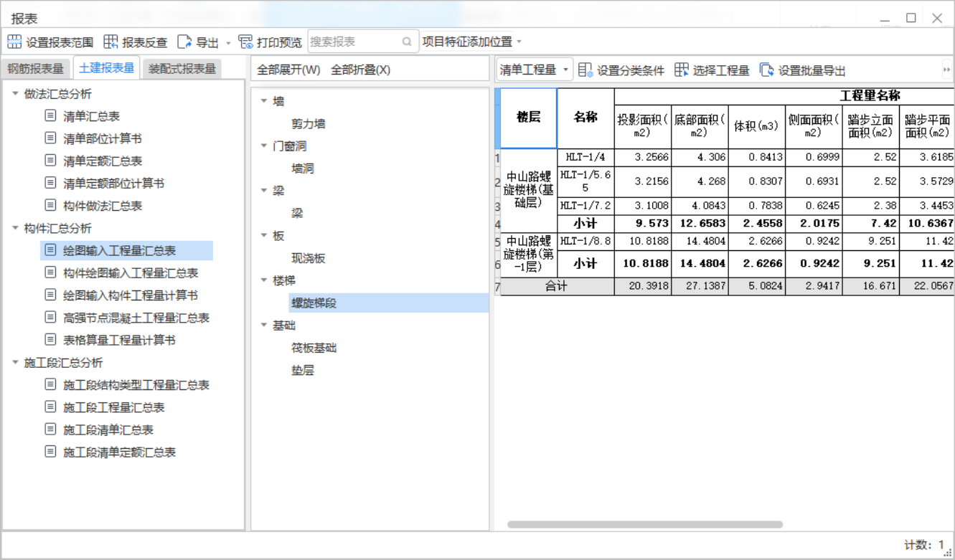The image size is (955, 560).
Task: Select 现浇板 in the component tree
Action: pos(308,258)
